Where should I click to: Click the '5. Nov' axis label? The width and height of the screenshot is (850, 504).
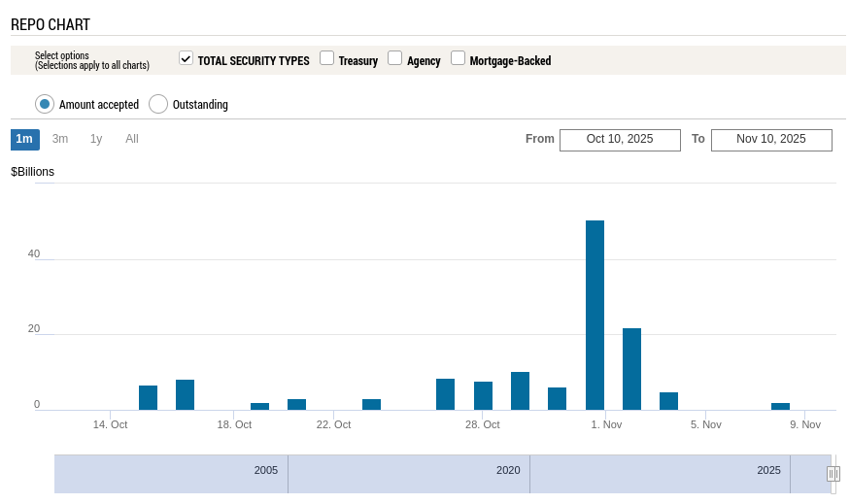click(706, 425)
